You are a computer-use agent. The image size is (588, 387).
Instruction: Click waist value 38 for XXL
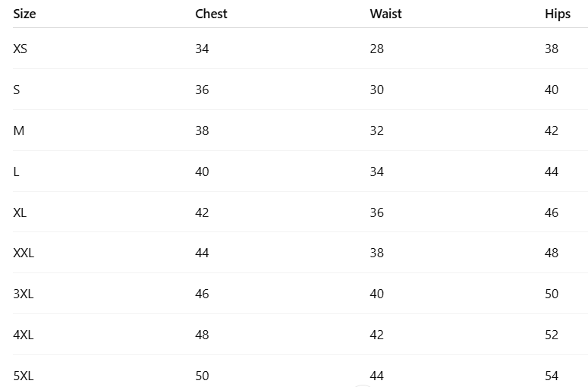click(377, 253)
